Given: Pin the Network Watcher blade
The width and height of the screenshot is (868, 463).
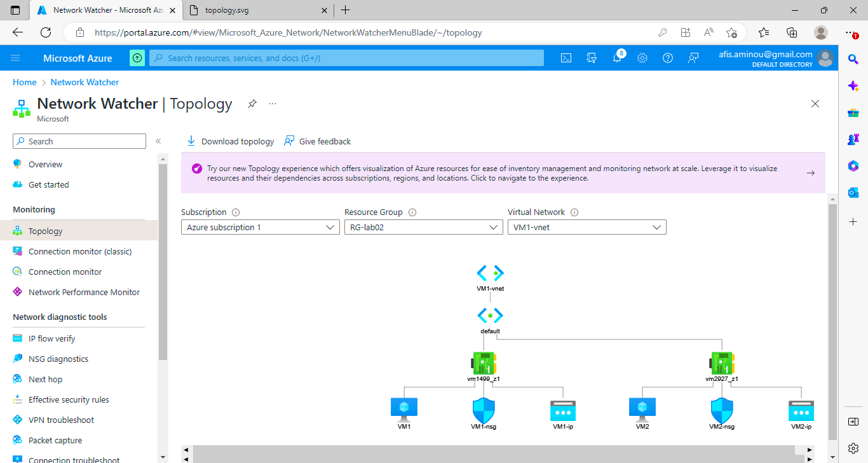Looking at the screenshot, I should [x=252, y=104].
